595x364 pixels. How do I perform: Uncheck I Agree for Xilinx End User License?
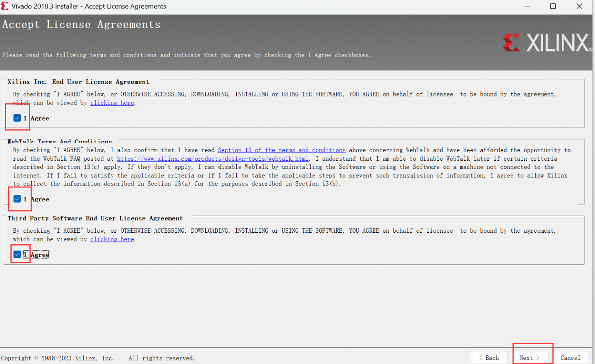[x=17, y=118]
